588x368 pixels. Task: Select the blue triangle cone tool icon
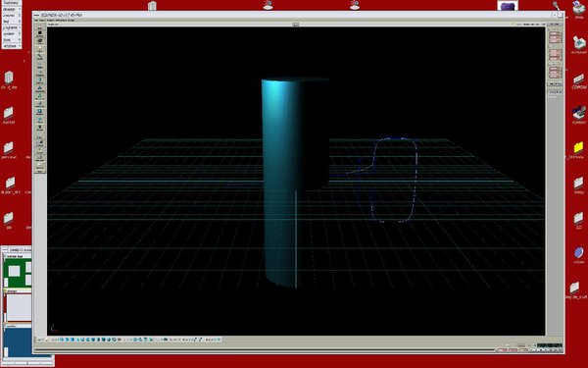(x=40, y=87)
